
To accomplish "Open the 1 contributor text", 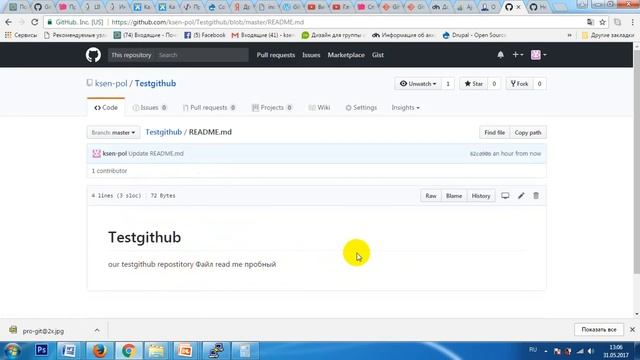I will coord(109,171).
